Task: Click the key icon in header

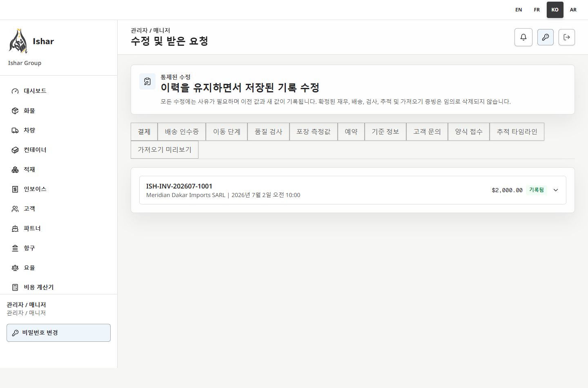Action: (x=546, y=37)
